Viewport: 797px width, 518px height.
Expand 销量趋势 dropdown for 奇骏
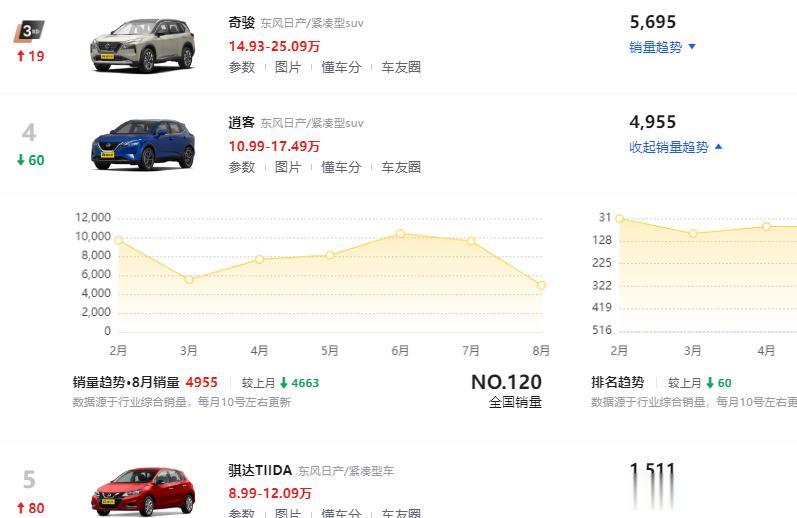coord(662,47)
